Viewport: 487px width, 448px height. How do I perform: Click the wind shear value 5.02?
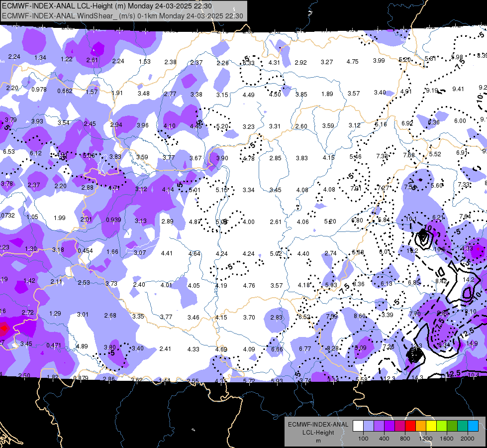coord(276,254)
